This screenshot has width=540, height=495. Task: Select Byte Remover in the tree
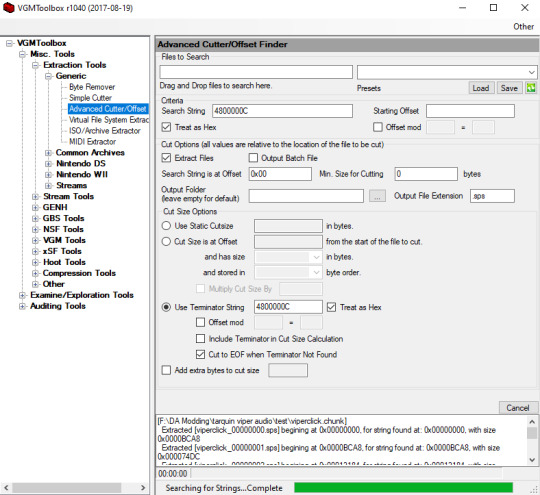(92, 87)
